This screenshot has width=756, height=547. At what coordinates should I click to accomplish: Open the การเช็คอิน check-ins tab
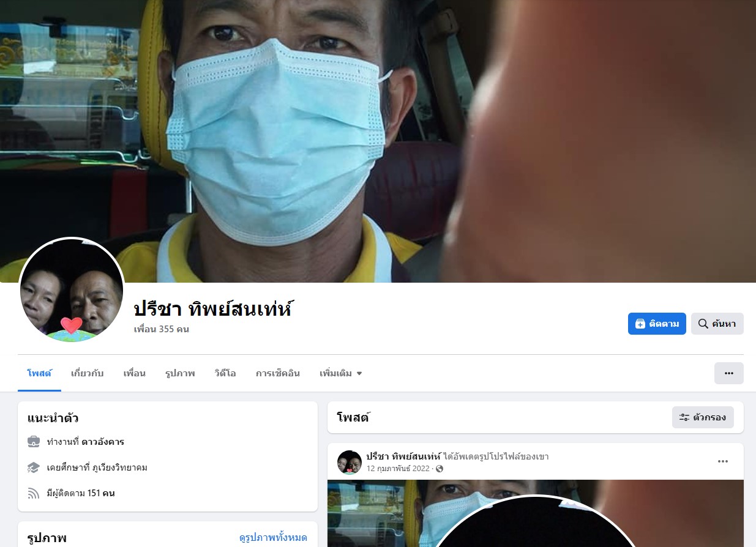tap(278, 373)
